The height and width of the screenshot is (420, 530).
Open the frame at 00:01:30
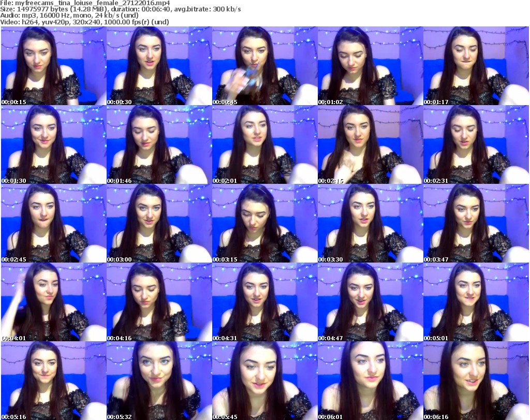click(54, 144)
